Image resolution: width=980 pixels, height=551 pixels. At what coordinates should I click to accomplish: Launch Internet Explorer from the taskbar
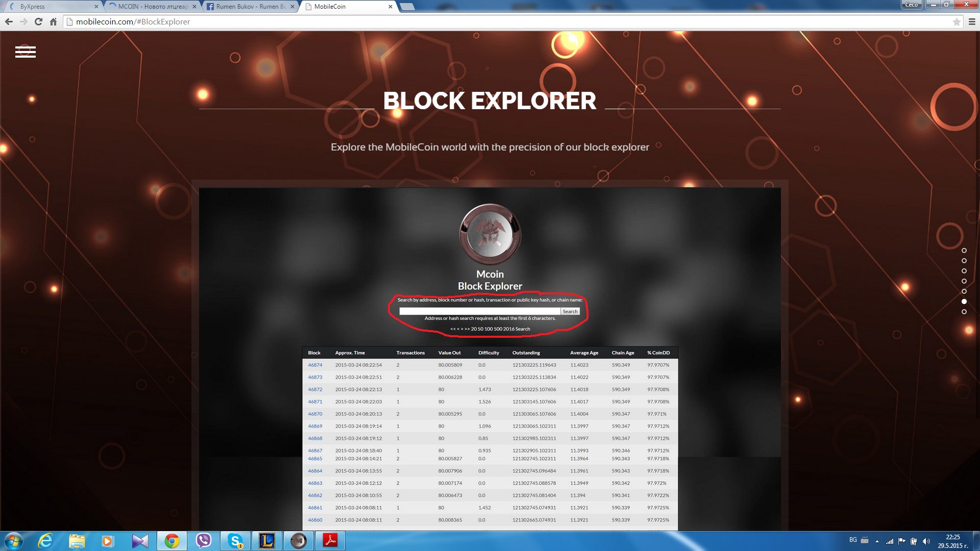(x=45, y=541)
